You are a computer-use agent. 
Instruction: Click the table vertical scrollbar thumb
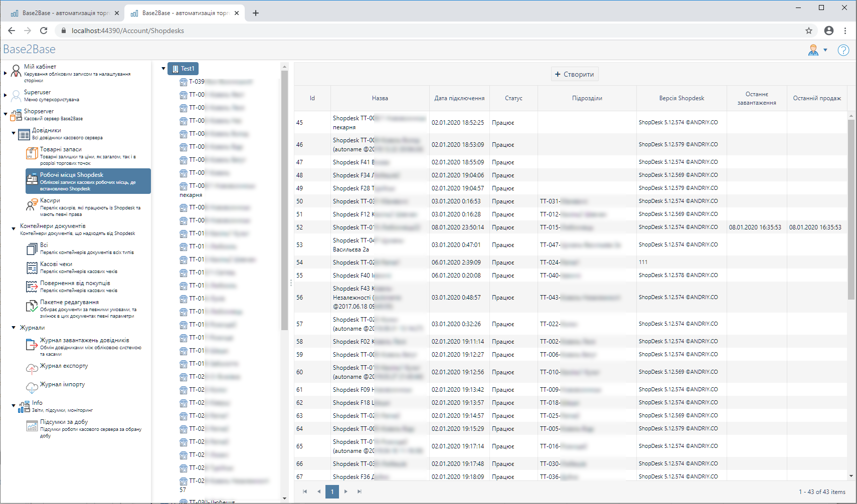pyautogui.click(x=851, y=209)
